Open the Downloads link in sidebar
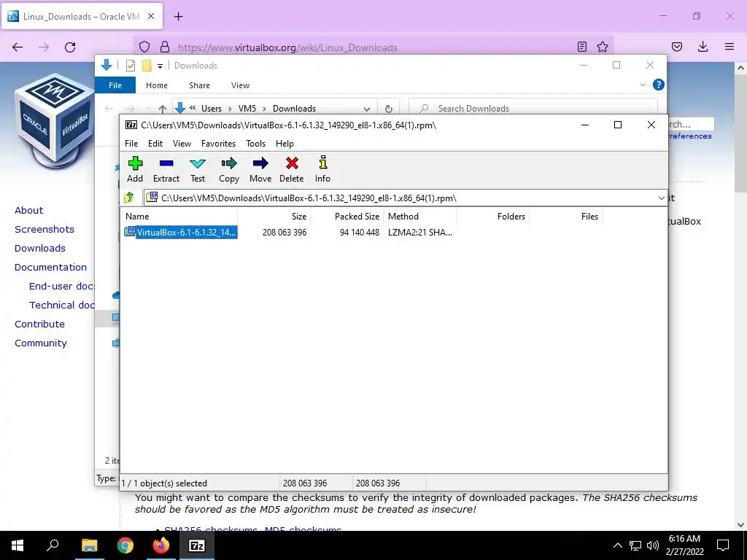 [x=40, y=248]
